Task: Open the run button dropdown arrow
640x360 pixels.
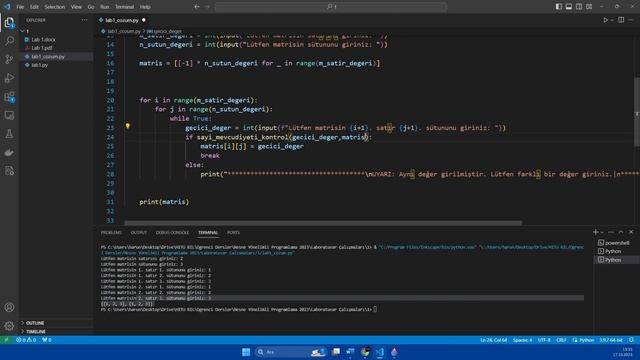Action: pos(612,20)
